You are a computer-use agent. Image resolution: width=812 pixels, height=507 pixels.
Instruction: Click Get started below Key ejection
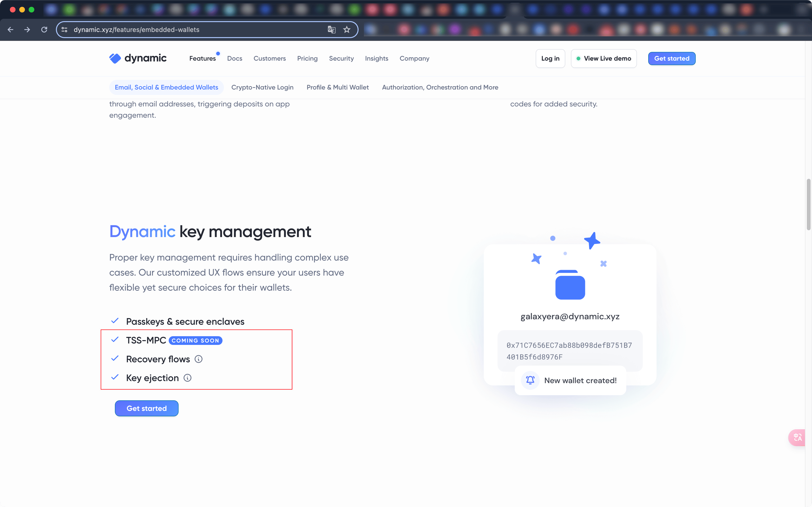coord(147,408)
